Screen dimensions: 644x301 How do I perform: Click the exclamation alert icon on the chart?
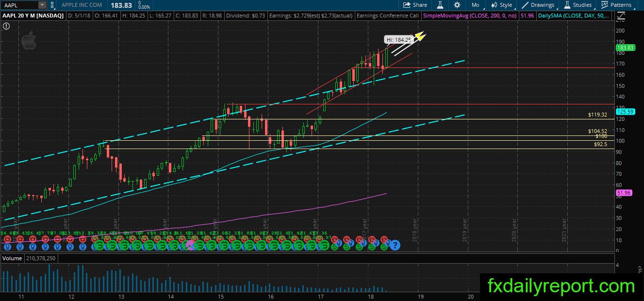5,26
